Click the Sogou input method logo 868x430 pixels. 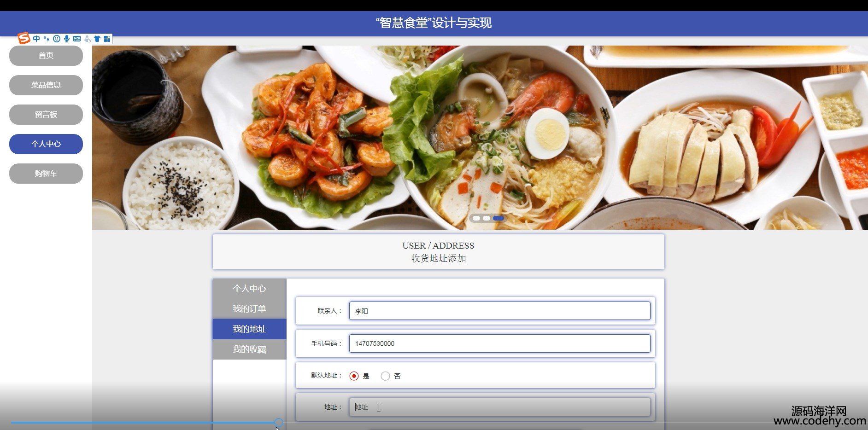(x=24, y=38)
